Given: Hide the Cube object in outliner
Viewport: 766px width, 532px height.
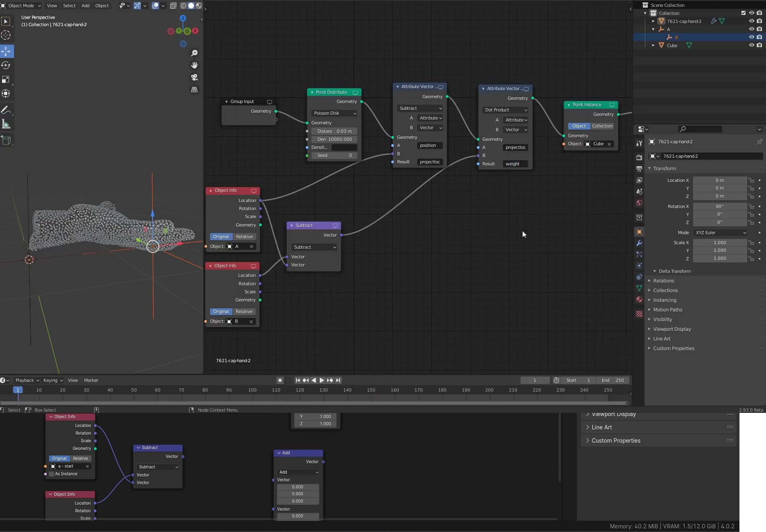Looking at the screenshot, I should pyautogui.click(x=751, y=45).
